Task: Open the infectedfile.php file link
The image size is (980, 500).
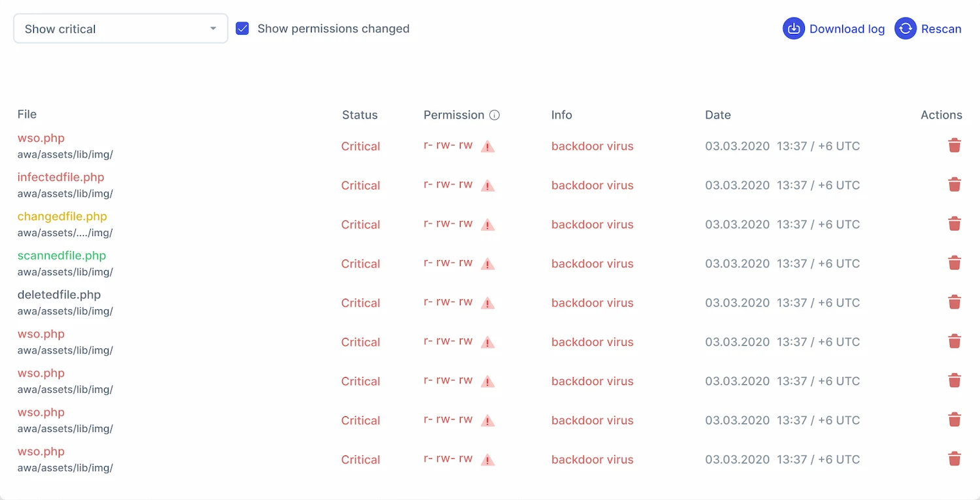Action: click(61, 177)
